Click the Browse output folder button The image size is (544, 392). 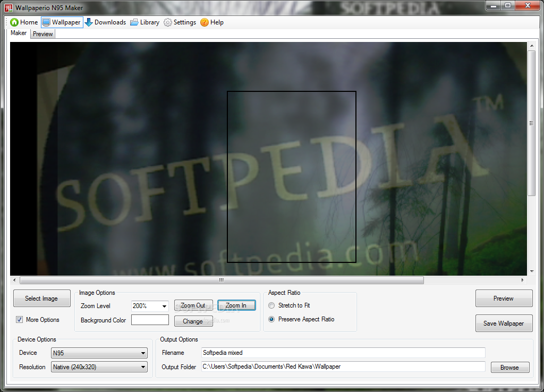(510, 368)
